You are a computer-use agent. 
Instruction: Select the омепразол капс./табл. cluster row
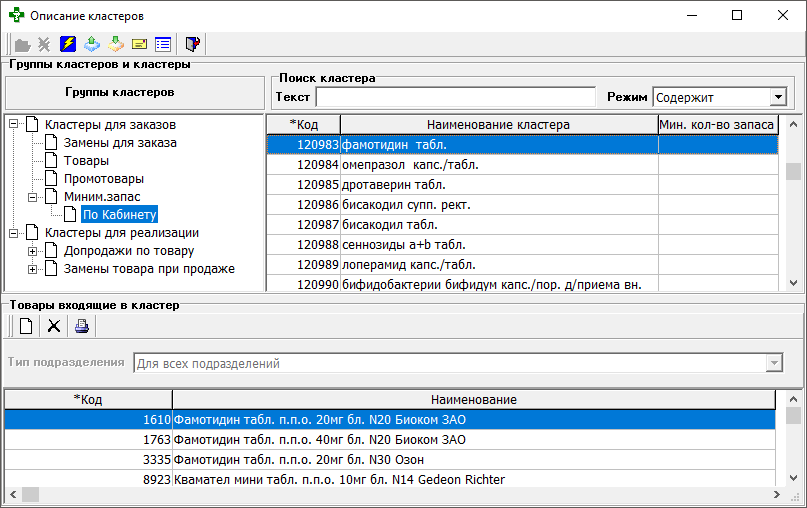coord(498,165)
